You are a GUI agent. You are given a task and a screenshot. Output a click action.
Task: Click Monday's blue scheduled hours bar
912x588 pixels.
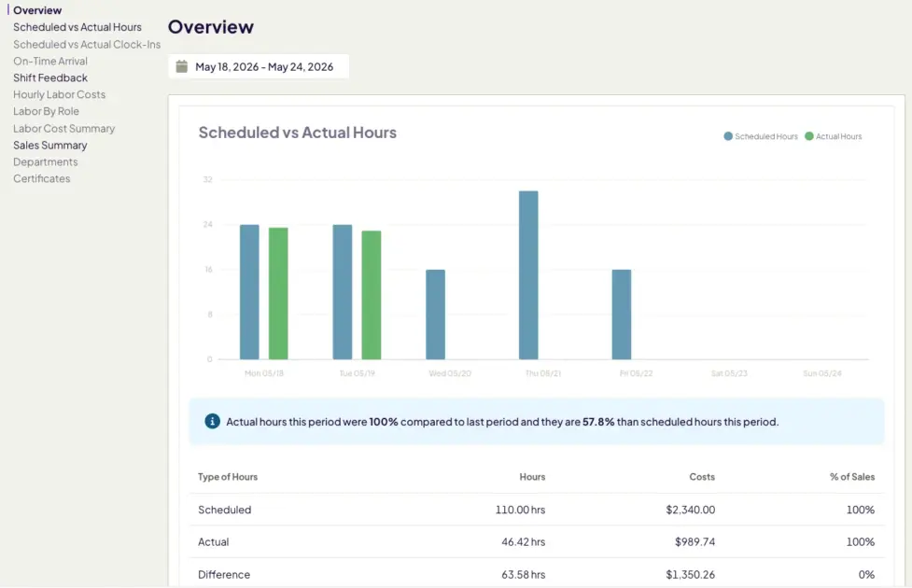click(x=249, y=292)
